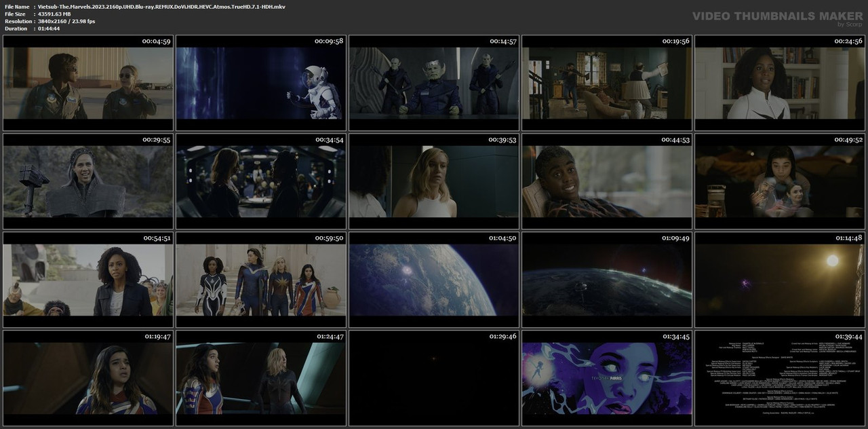The image size is (868, 429).
Task: Open the thumbnail timestamped 00:29:55
Action: (88, 181)
